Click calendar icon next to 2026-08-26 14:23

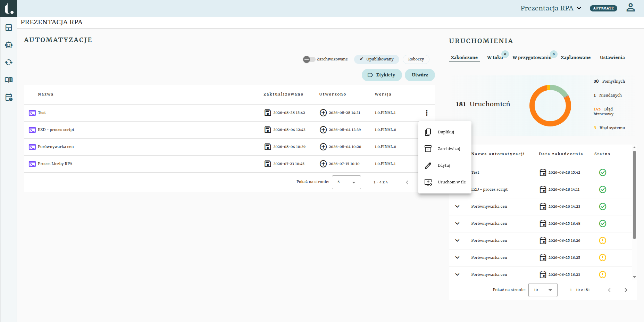pyautogui.click(x=543, y=207)
